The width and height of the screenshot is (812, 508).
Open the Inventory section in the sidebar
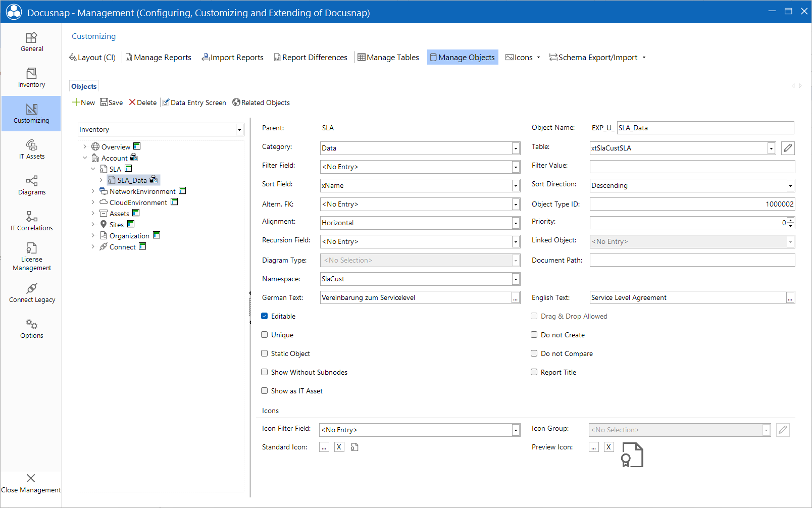point(31,78)
